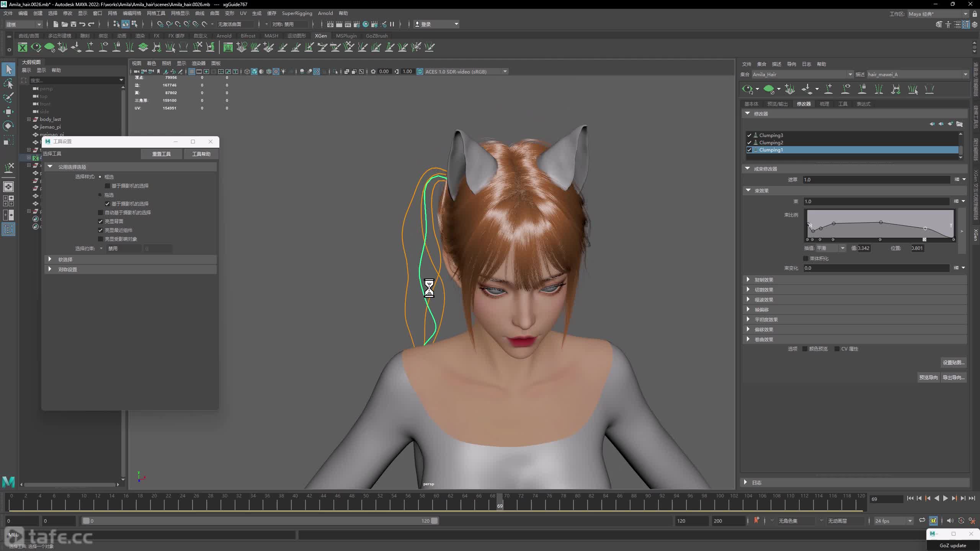Screen dimensions: 980x551
Task: Click the New scene icon in status line
Action: [x=56, y=24]
